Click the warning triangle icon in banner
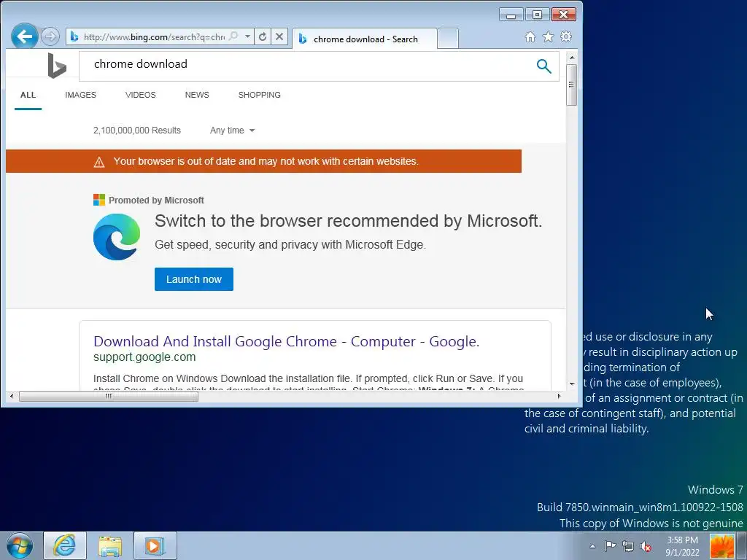Image resolution: width=747 pixels, height=560 pixels. click(x=99, y=162)
